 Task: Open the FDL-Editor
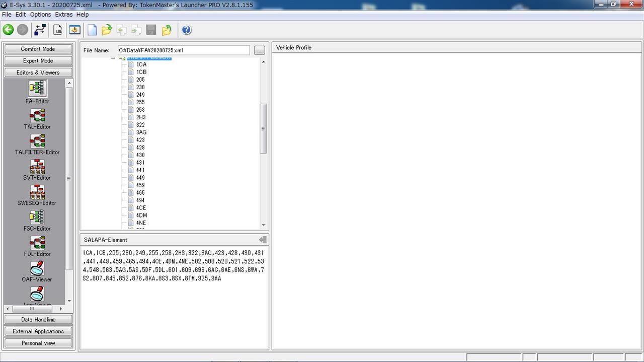click(37, 247)
